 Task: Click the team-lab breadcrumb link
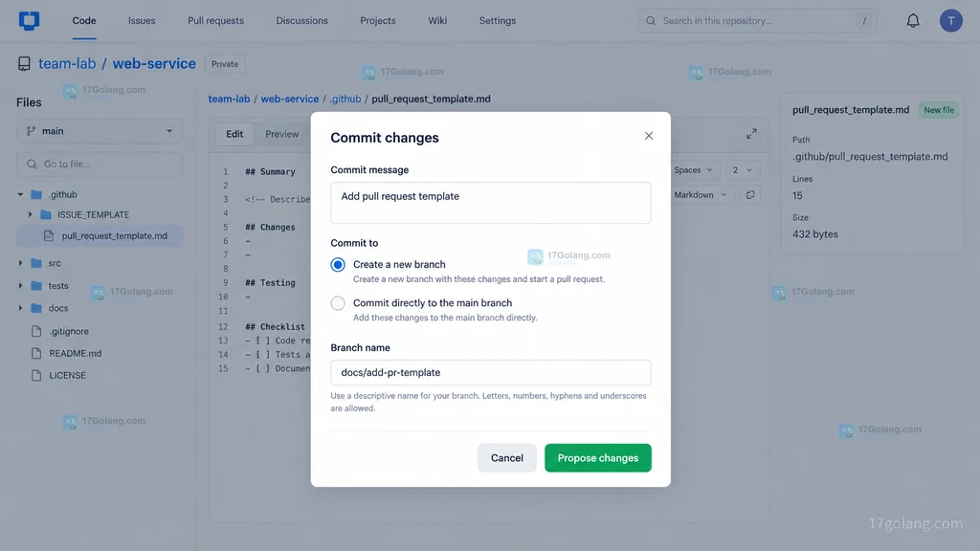(229, 99)
